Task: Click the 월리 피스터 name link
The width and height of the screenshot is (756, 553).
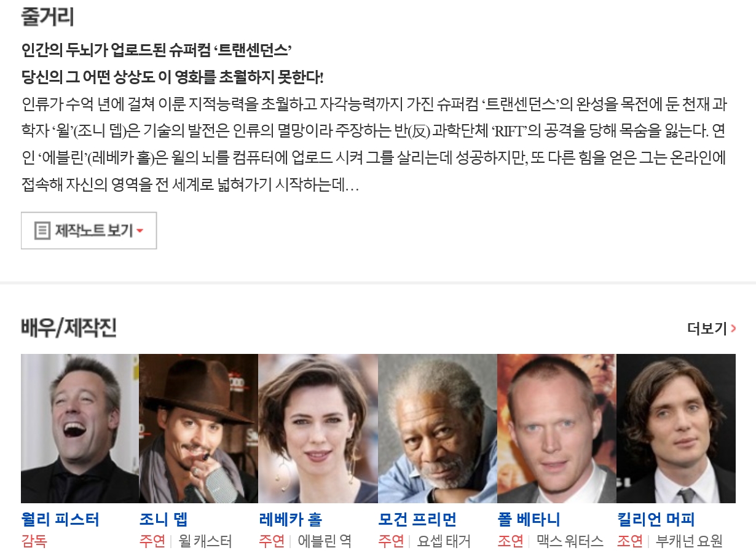Action: point(60,519)
